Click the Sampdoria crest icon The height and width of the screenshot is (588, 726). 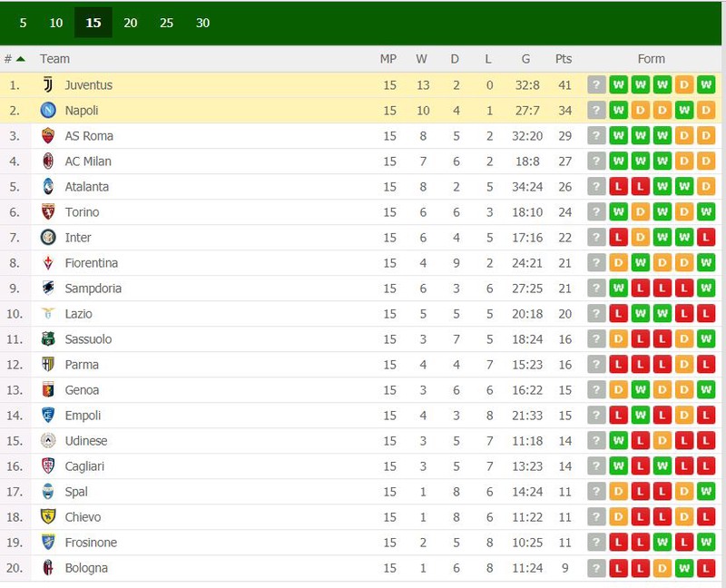click(48, 288)
